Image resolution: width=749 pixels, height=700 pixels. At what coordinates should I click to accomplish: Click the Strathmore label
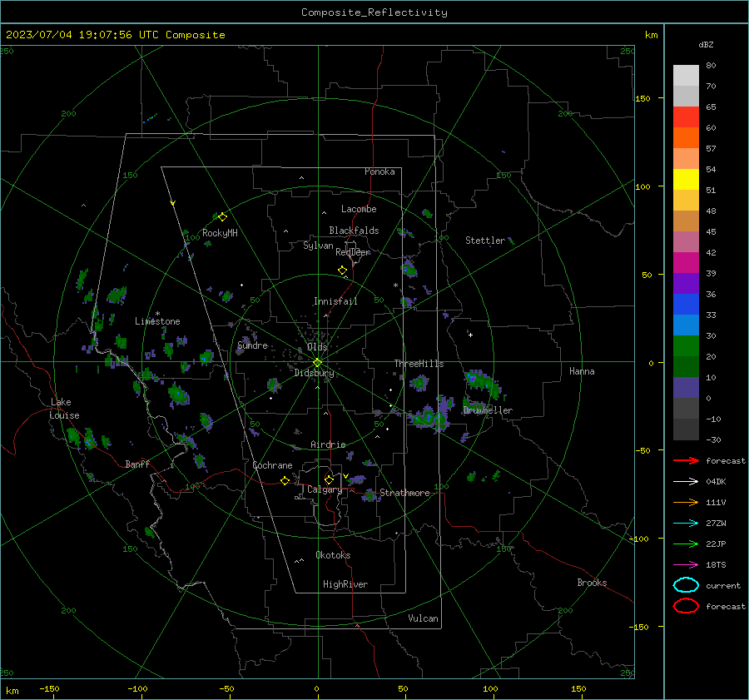[404, 493]
